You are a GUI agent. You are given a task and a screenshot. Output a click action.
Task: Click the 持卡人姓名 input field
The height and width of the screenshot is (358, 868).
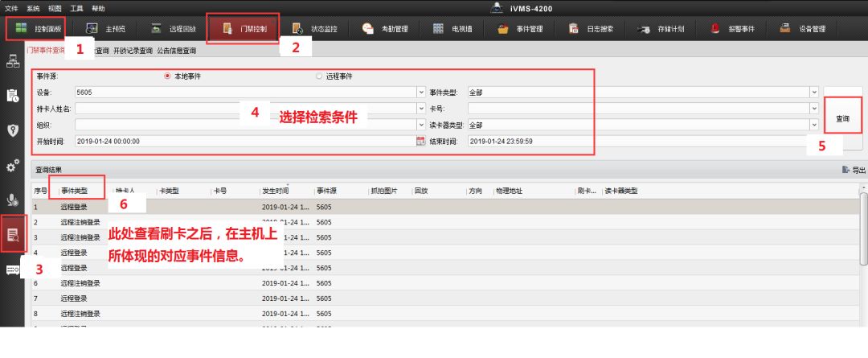coord(245,109)
